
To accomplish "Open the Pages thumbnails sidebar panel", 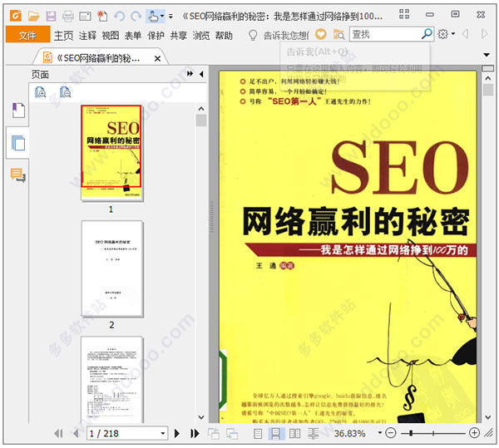I will tap(18, 143).
